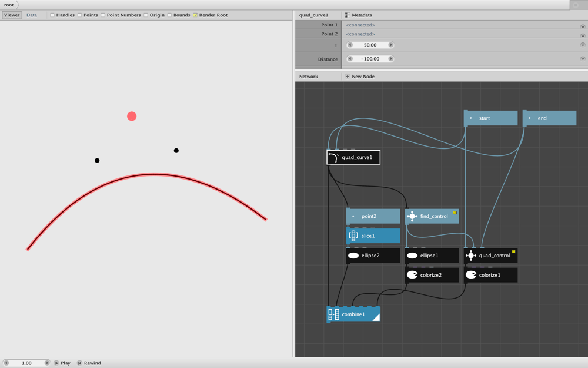This screenshot has height=368, width=588.
Task: Click the Point 2 connected value
Action: click(360, 34)
